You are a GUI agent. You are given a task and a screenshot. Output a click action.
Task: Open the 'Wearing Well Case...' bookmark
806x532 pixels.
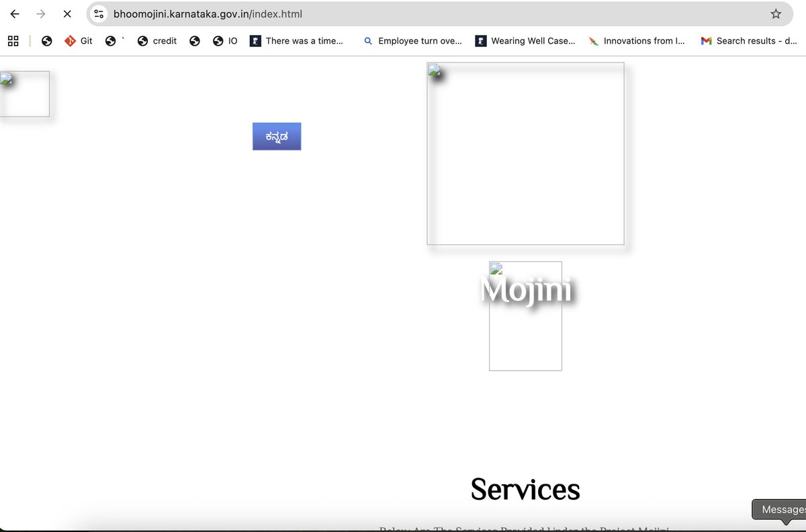click(525, 41)
